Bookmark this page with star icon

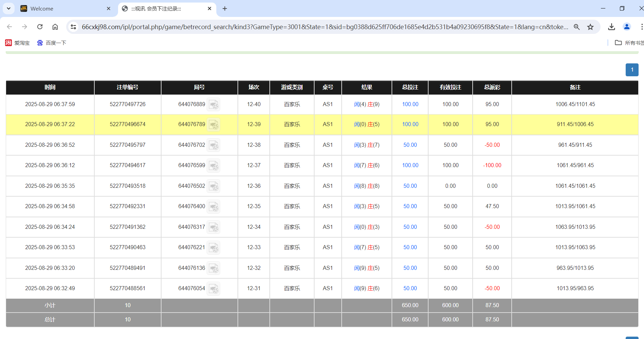coord(590,27)
